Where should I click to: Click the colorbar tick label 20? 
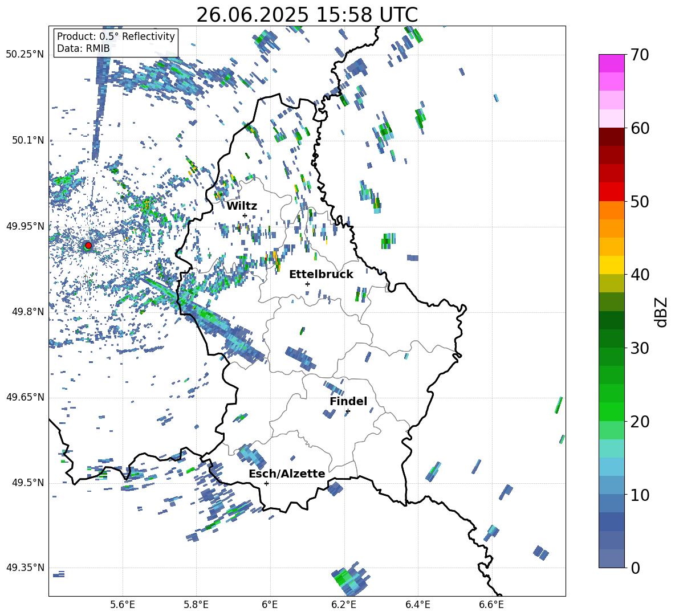pyautogui.click(x=640, y=421)
